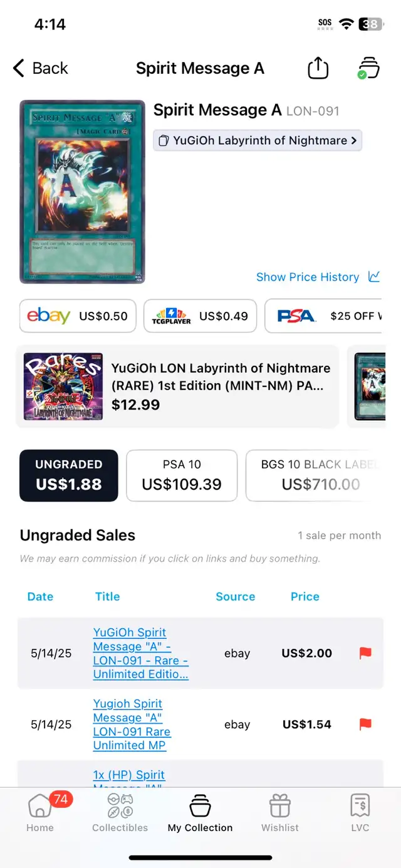
Task: Show Price History chart
Action: (x=318, y=277)
